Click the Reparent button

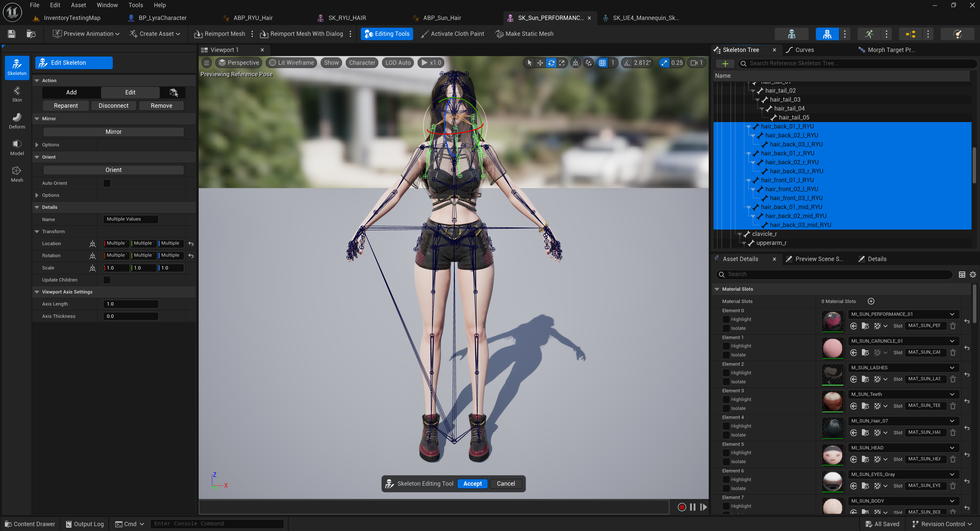66,105
